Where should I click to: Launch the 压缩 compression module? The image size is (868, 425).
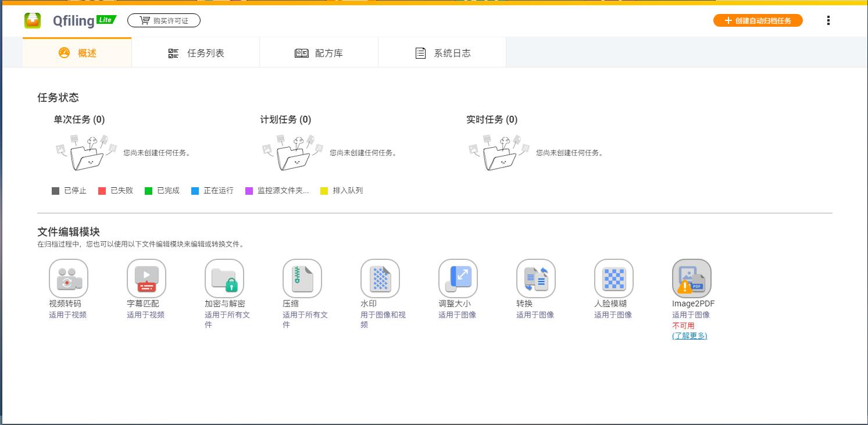[x=302, y=278]
